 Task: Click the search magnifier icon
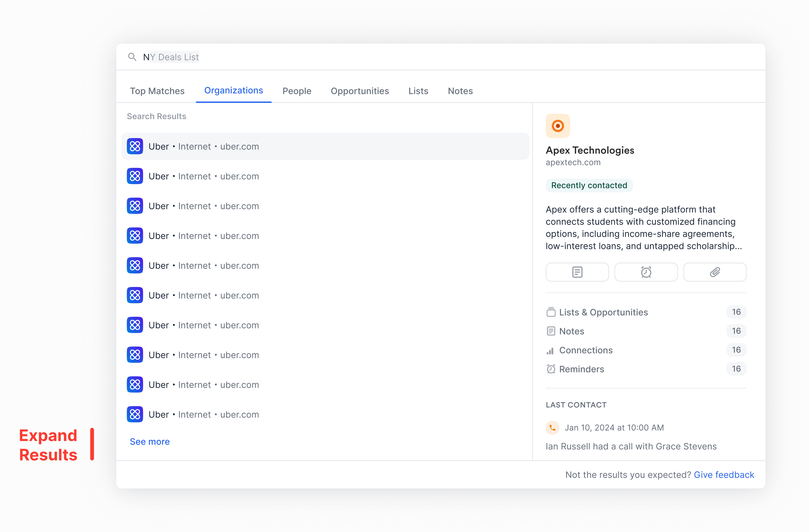132,57
